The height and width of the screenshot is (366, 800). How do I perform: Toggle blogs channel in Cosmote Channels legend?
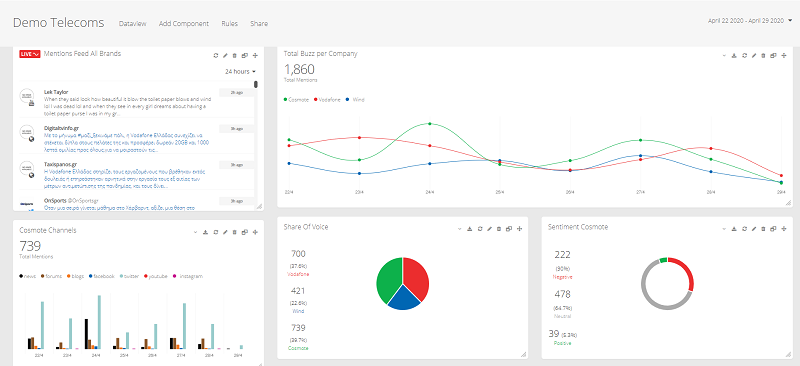tap(76, 276)
